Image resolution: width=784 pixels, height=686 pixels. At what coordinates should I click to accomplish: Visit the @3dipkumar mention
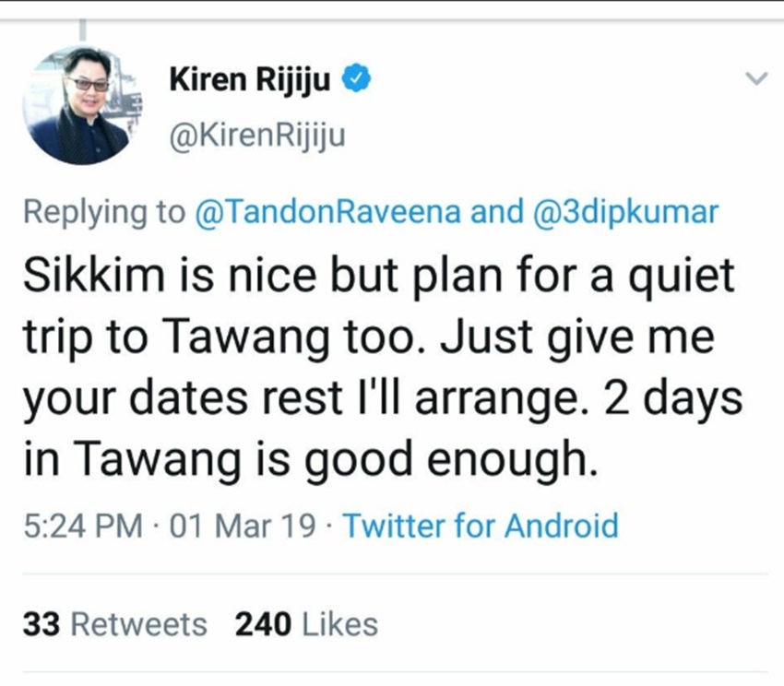[x=626, y=212]
